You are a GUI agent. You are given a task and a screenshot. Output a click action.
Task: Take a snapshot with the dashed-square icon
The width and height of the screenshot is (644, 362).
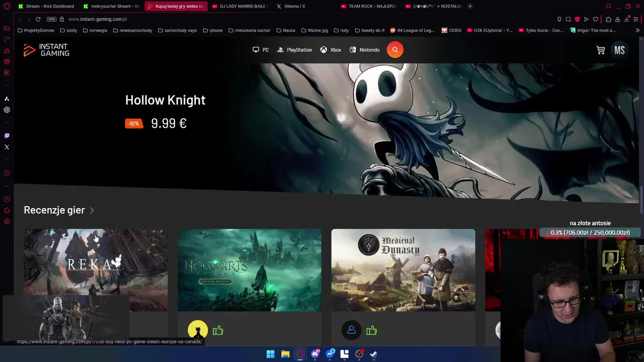pyautogui.click(x=568, y=19)
